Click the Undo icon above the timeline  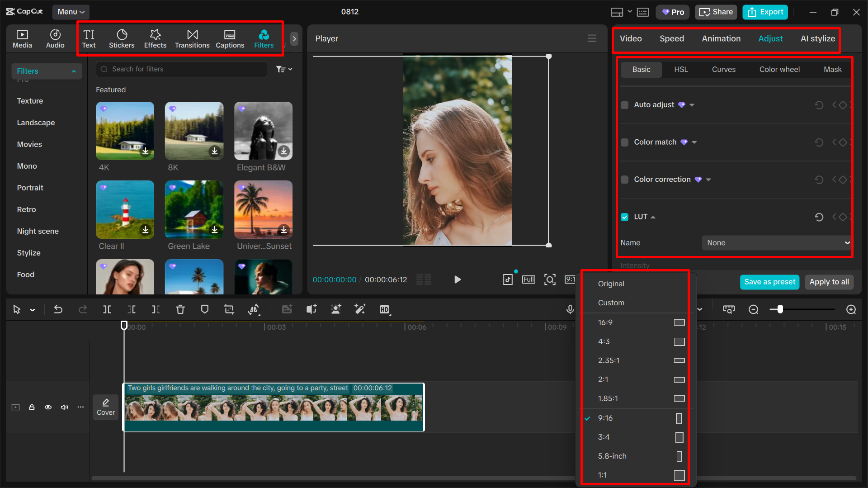58,309
